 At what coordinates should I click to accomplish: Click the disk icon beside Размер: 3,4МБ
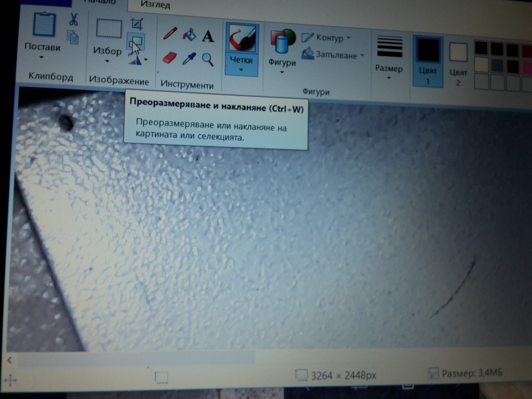point(433,373)
